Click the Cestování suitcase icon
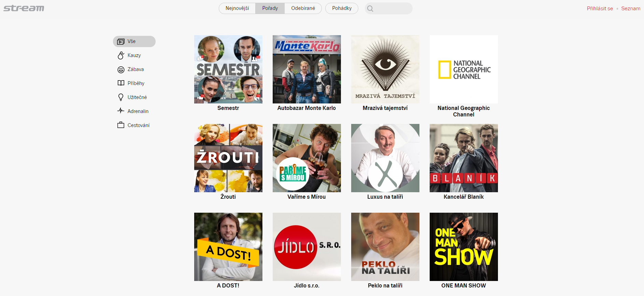 coord(121,125)
